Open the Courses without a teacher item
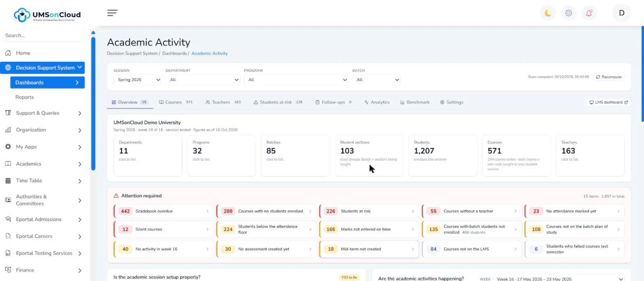Image resolution: width=644 pixels, height=281 pixels. 471,211
